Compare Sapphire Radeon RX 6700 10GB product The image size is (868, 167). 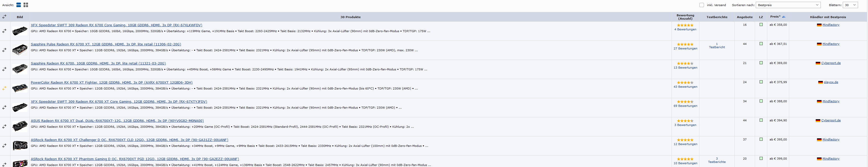click(x=4, y=69)
